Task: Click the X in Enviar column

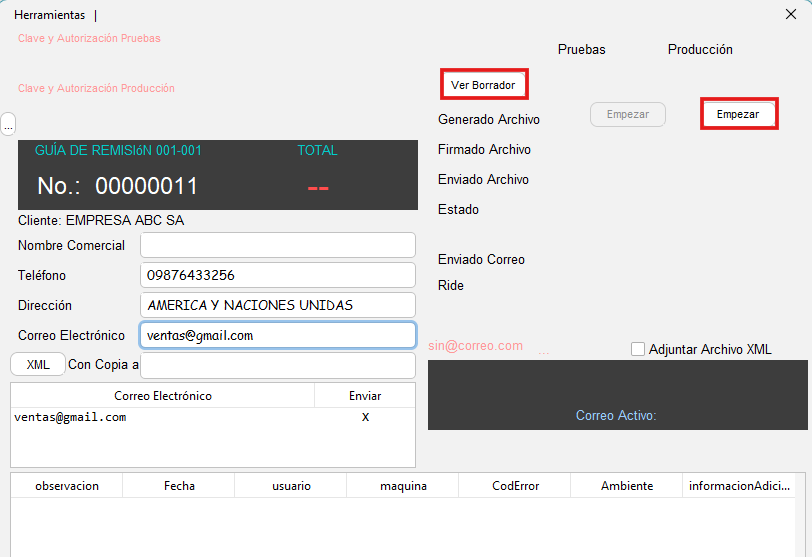Action: tap(365, 417)
